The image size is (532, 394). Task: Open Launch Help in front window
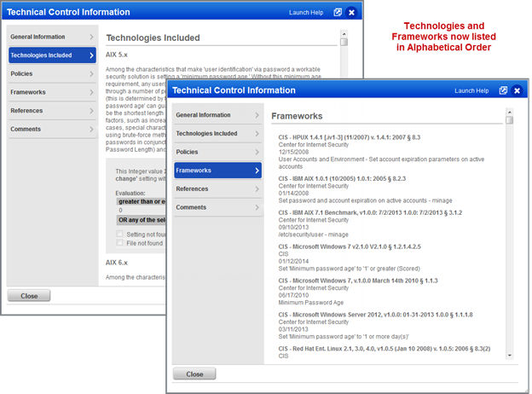(471, 90)
